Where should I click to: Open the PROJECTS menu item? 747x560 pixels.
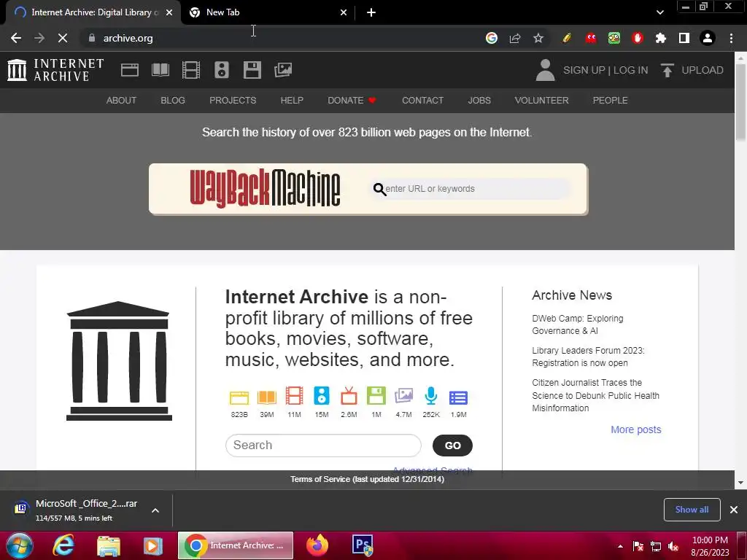tap(233, 101)
